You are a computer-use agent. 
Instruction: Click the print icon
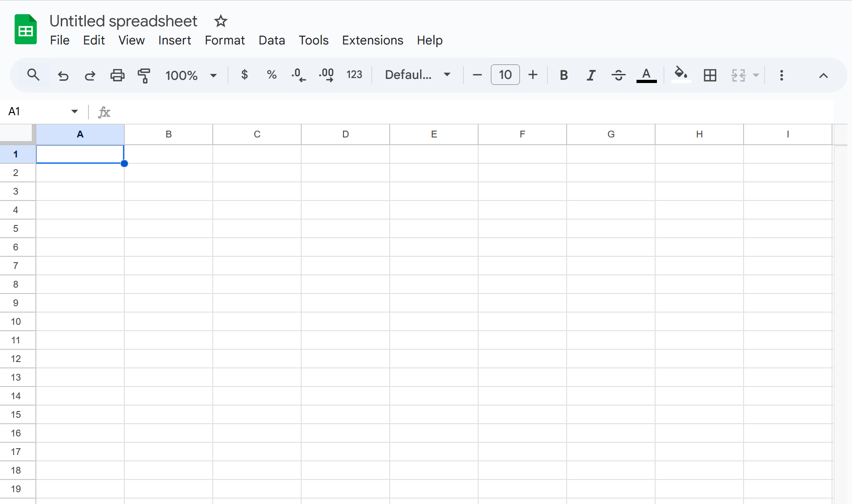click(x=117, y=75)
